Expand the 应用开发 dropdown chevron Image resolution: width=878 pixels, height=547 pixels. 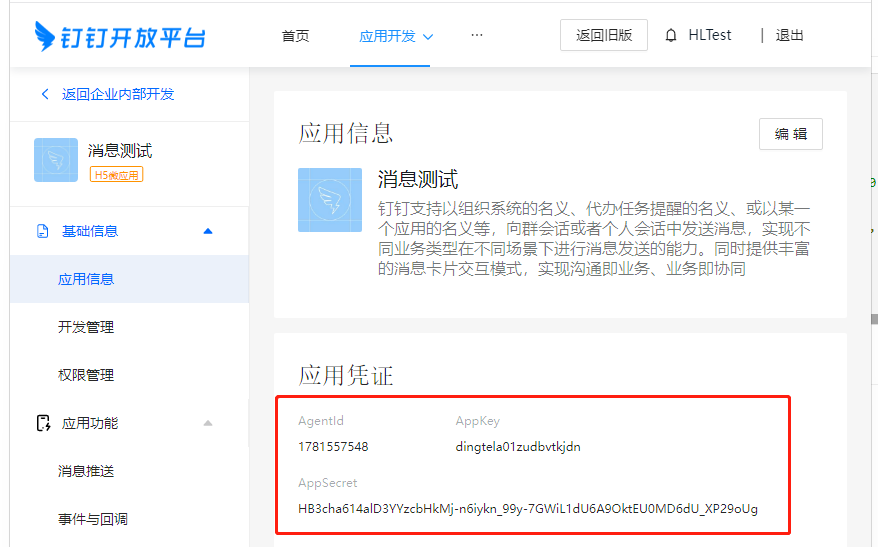[x=428, y=37]
